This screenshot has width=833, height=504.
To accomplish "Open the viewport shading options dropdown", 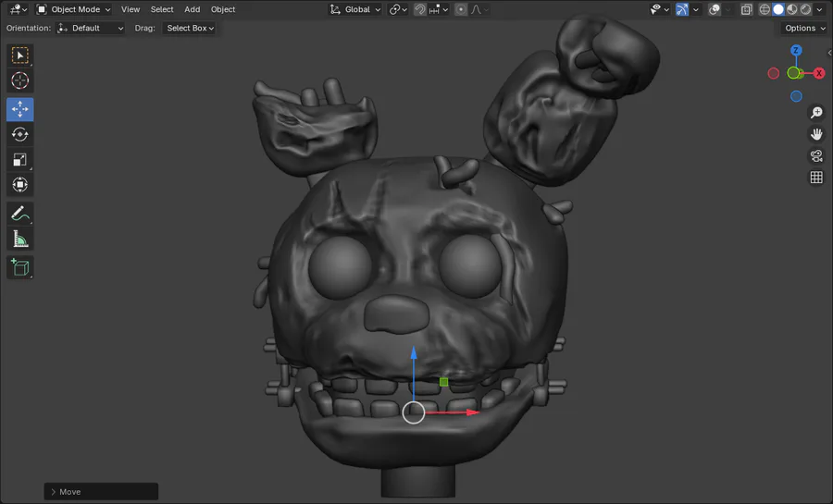I will [x=819, y=9].
